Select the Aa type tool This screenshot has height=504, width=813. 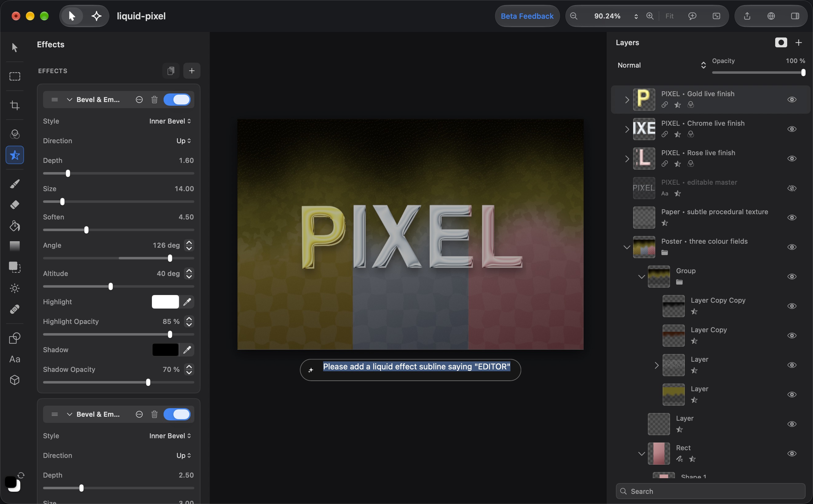[15, 359]
